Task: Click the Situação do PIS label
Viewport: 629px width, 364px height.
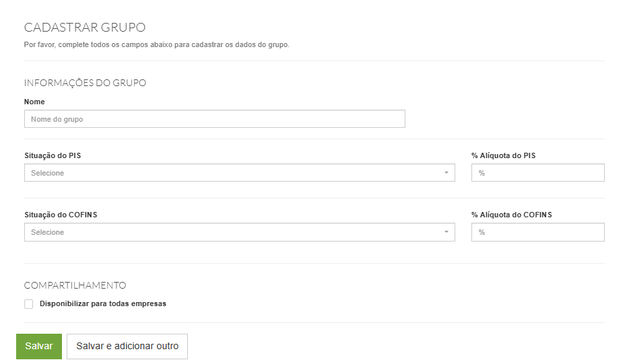Action: [x=53, y=155]
